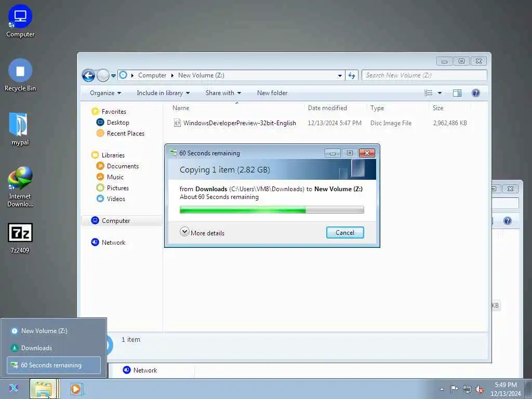Screen dimensions: 532x399
Task: Click the address bar location icon
Action: tap(123, 75)
